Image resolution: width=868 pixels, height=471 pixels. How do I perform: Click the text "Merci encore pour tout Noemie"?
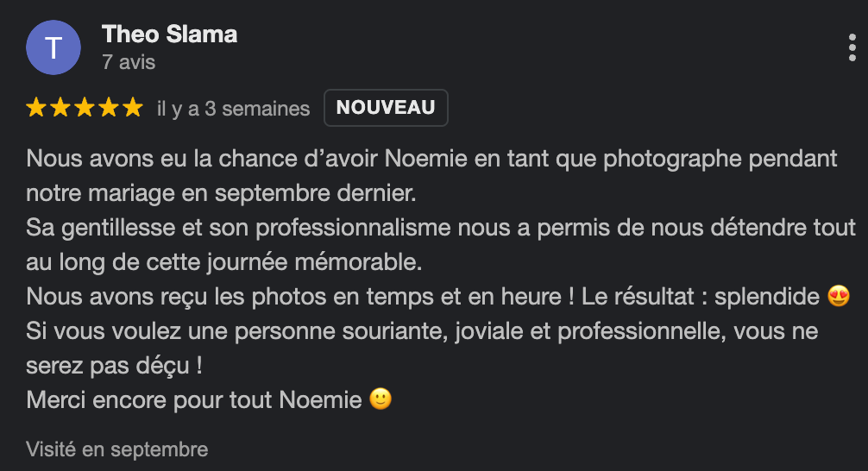pos(194,400)
